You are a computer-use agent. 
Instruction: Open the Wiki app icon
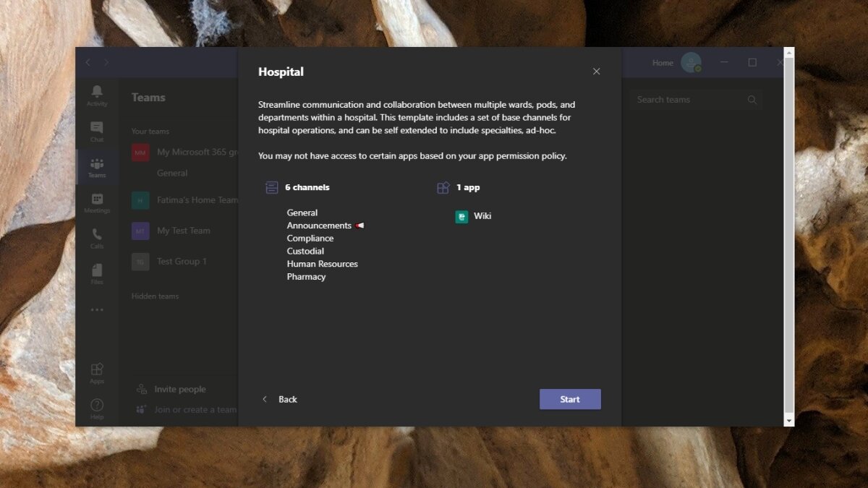pos(461,215)
